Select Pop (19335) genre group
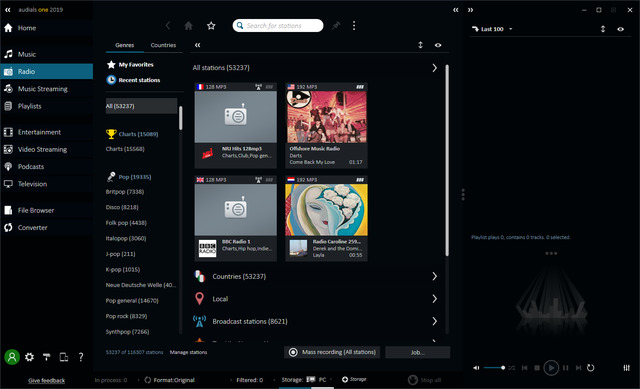 129,177
